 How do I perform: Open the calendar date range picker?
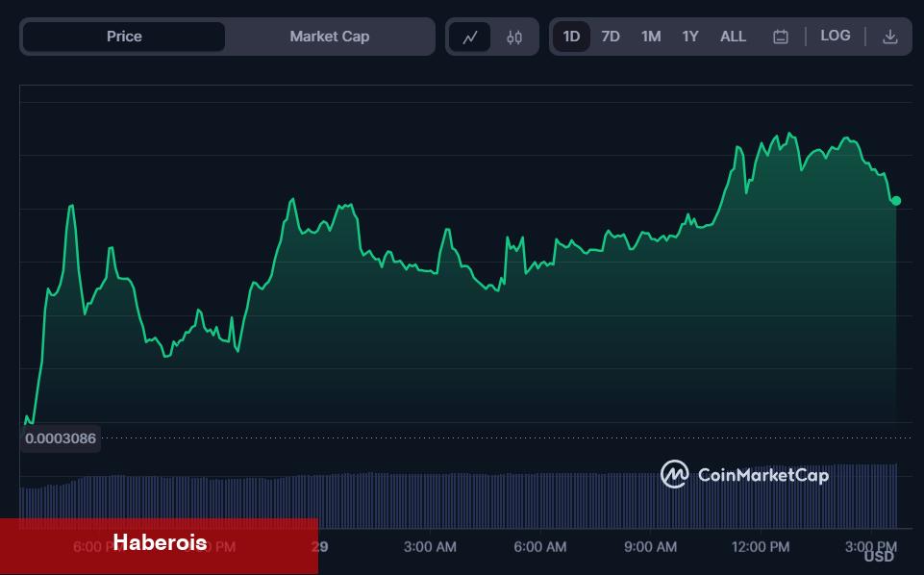(780, 37)
